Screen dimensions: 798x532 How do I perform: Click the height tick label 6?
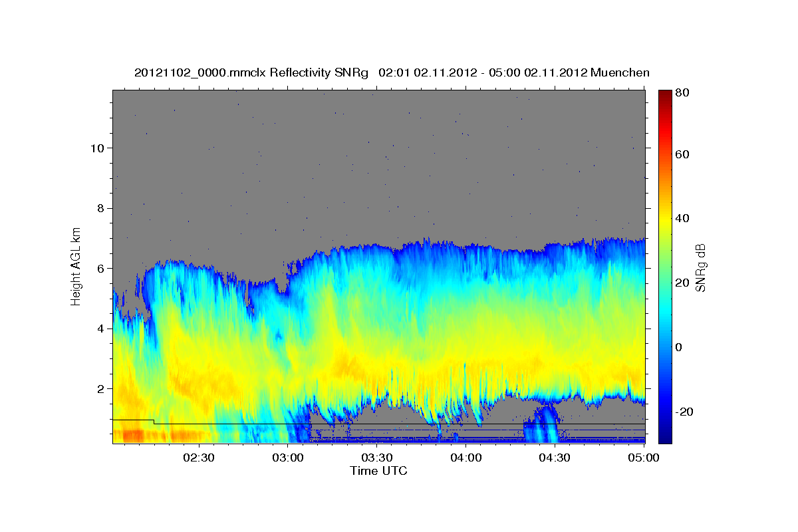click(100, 268)
